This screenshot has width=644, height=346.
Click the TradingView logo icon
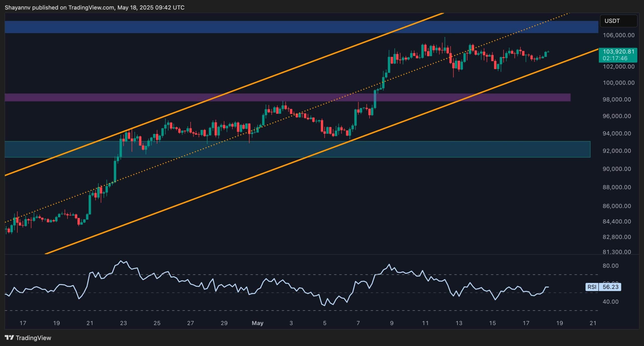pos(9,338)
